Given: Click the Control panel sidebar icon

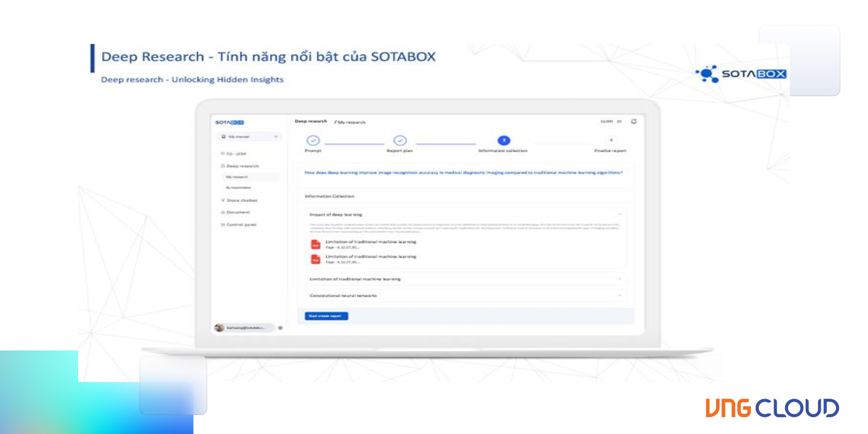Looking at the screenshot, I should click(x=222, y=225).
